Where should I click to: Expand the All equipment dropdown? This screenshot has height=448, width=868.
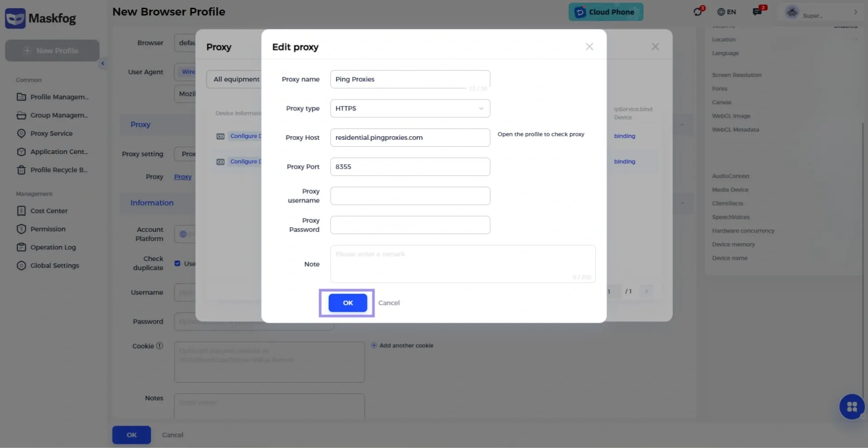(x=236, y=79)
